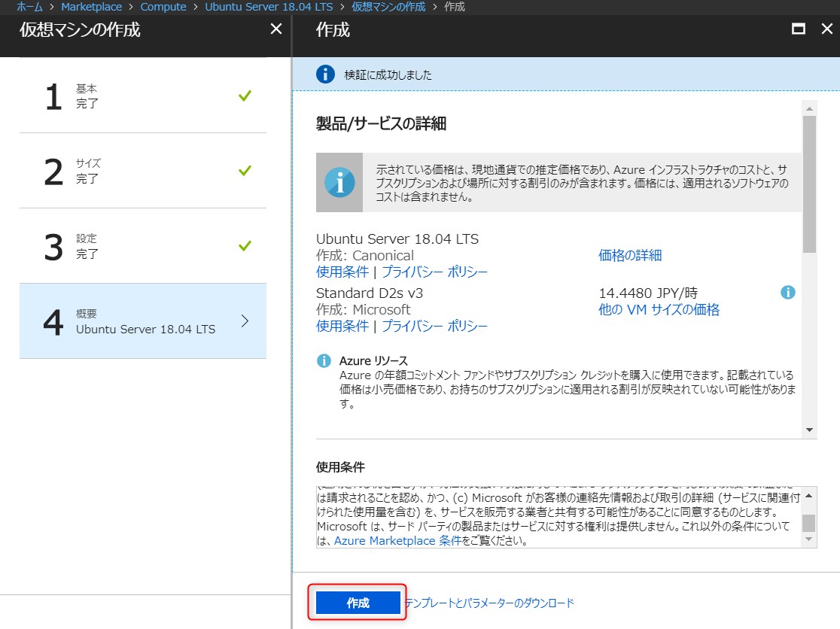Screen dimensions: 840x629
Task: Click the info icon beside Azure リソース
Action: [x=324, y=361]
